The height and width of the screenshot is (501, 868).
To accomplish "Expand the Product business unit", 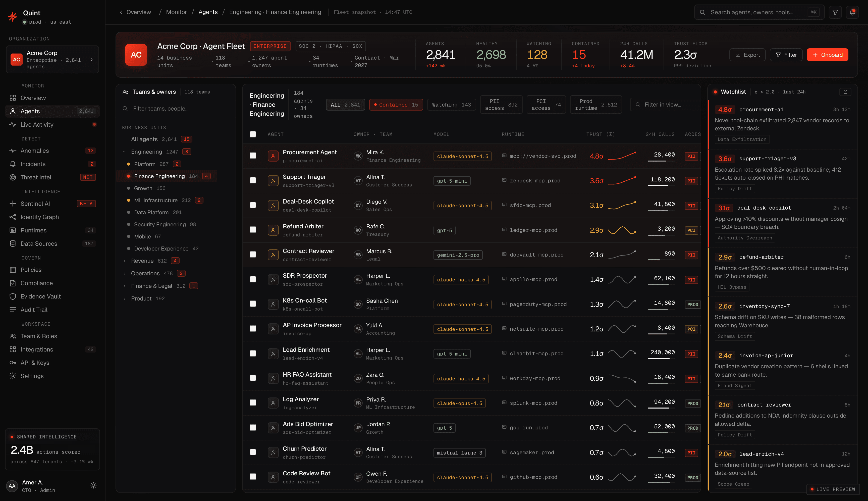I will 125,299.
